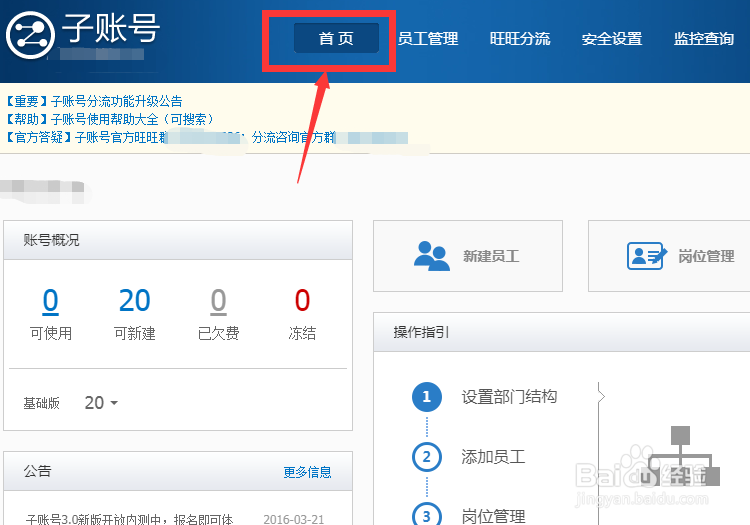Click the 岗位管理 shortcut button label

706,256
